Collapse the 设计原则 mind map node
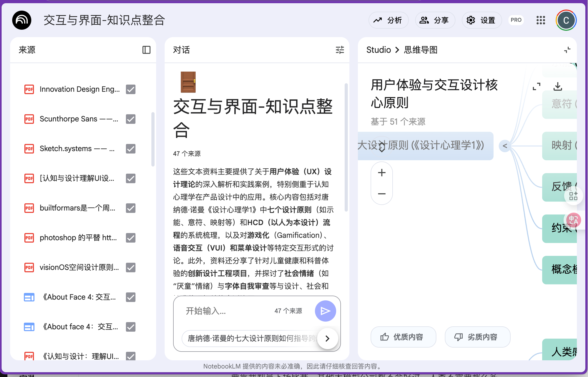This screenshot has width=588, height=377. [x=505, y=146]
